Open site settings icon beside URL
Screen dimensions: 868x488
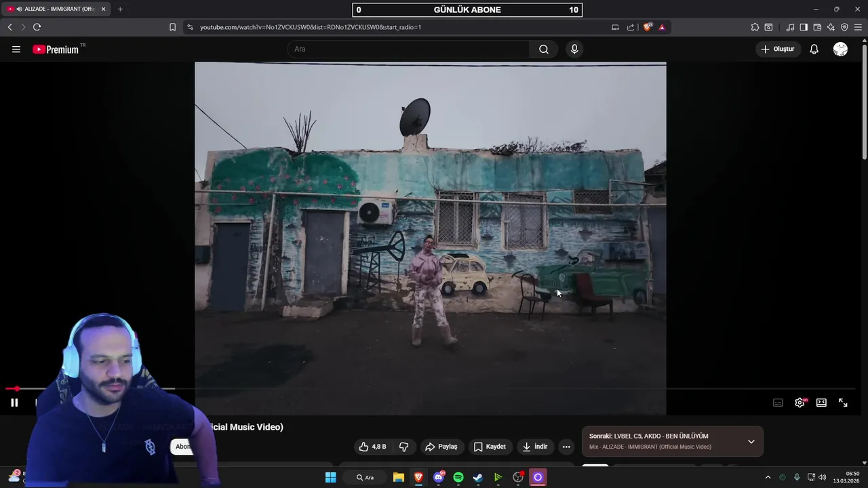190,27
